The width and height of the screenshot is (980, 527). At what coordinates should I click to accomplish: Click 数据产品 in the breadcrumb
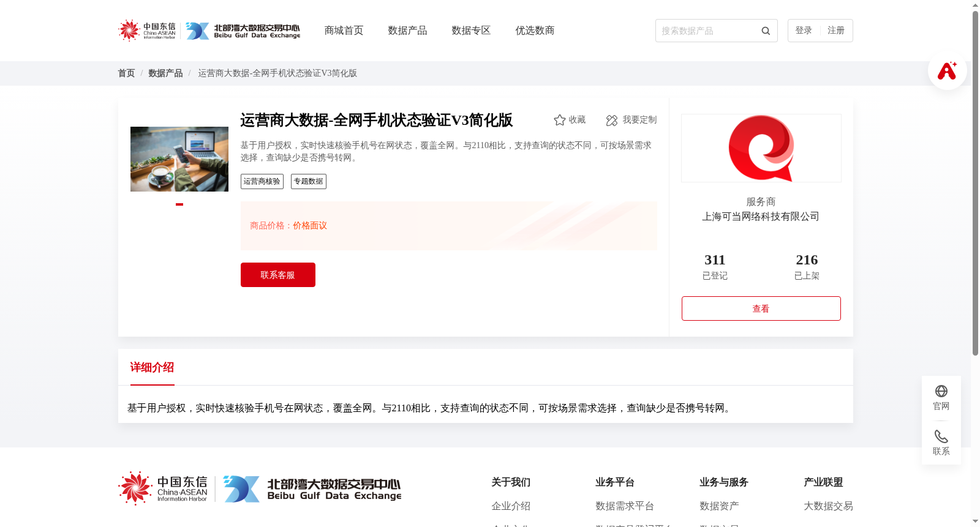click(x=165, y=73)
